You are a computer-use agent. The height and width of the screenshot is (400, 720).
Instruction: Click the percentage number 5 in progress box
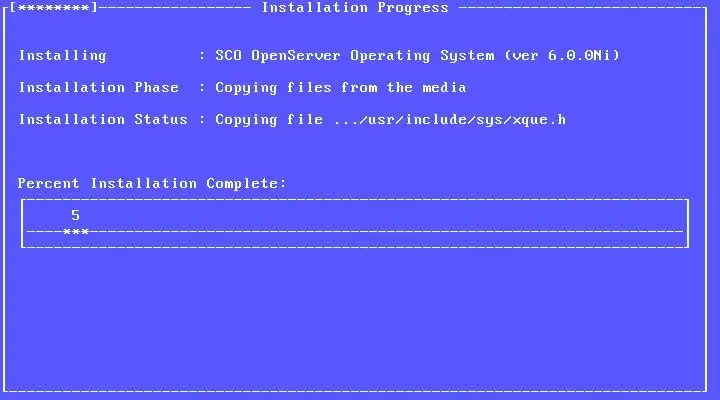coord(76,215)
